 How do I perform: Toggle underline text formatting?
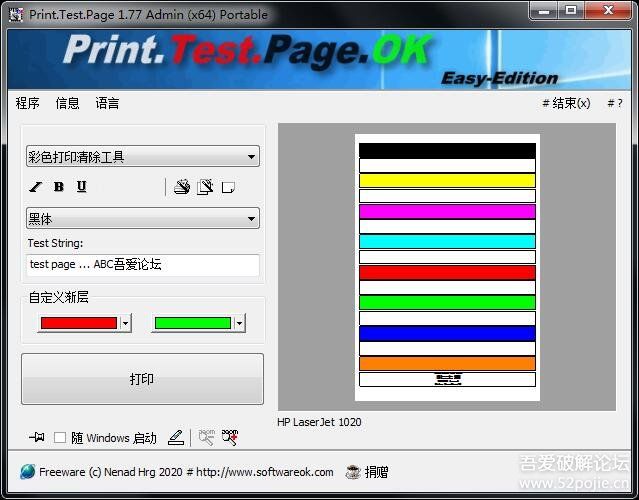pos(82,187)
